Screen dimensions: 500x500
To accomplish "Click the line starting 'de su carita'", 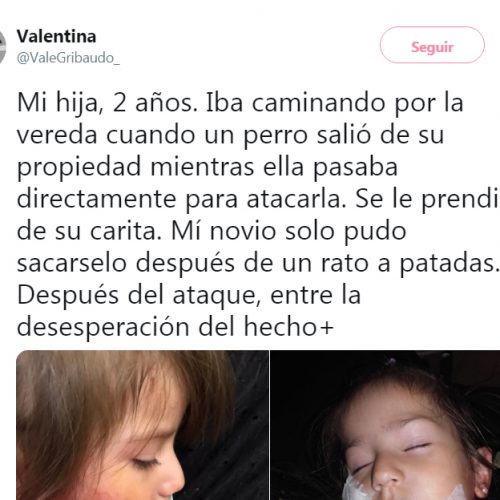I will (x=212, y=231).
